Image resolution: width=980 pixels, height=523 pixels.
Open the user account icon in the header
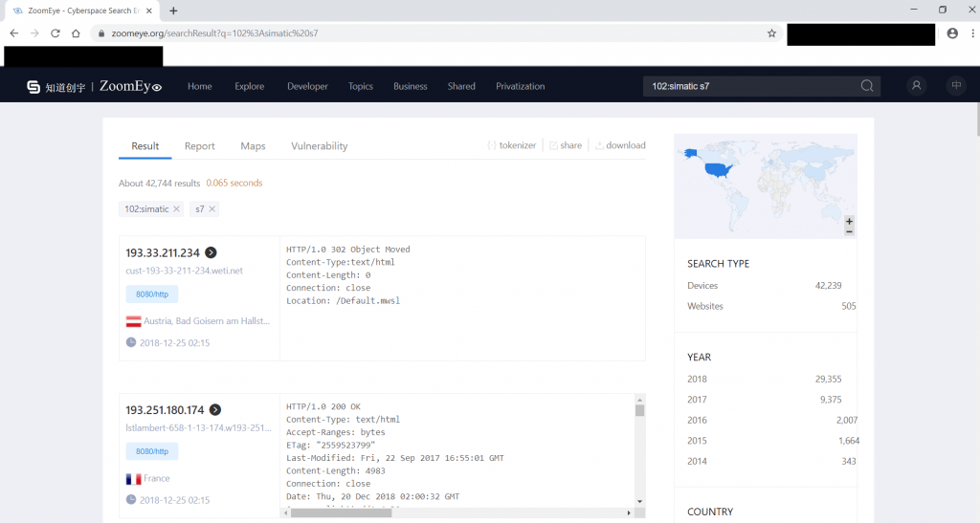tap(916, 85)
